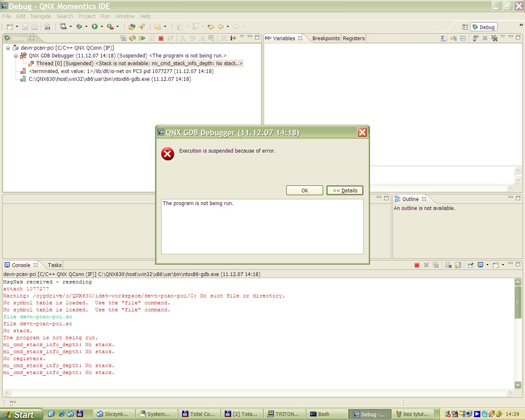The width and height of the screenshot is (525, 420).
Task: Collapse the devn-pcan-pci launch tree node
Action: click(8, 48)
